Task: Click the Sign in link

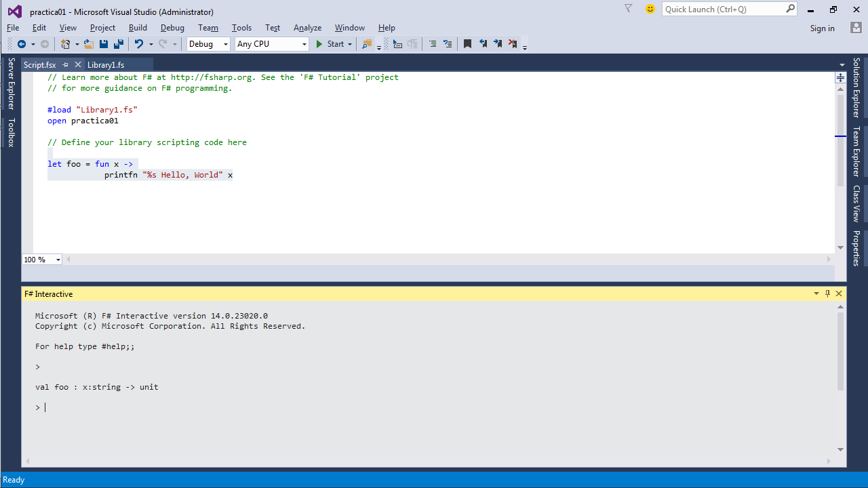Action: pos(822,28)
